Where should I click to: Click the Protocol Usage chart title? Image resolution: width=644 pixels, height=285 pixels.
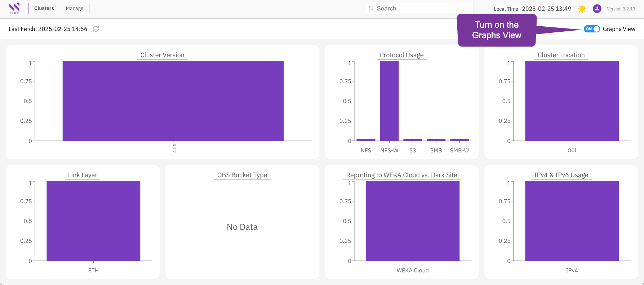(401, 55)
